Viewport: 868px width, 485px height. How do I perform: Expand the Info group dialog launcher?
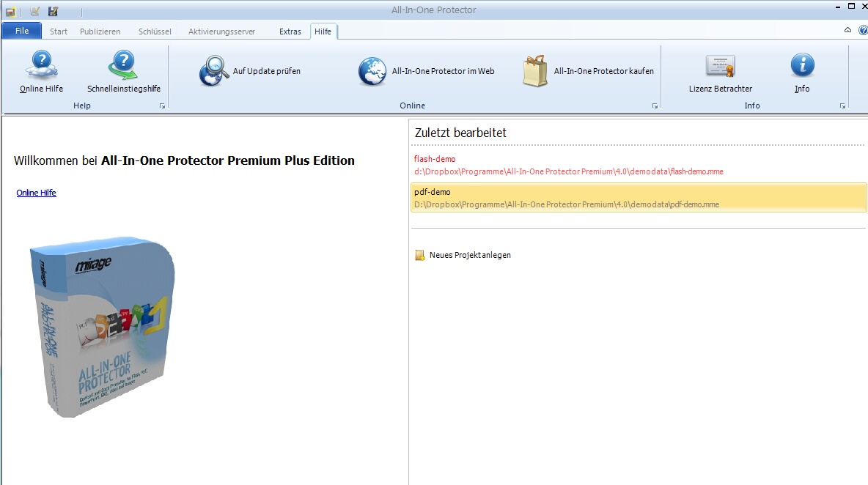tap(842, 106)
